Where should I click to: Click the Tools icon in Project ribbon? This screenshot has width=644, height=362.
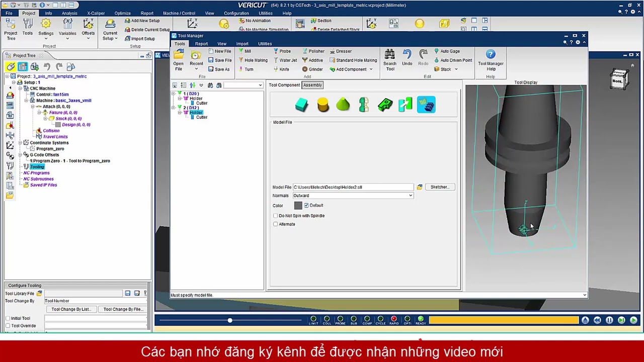tap(28, 28)
